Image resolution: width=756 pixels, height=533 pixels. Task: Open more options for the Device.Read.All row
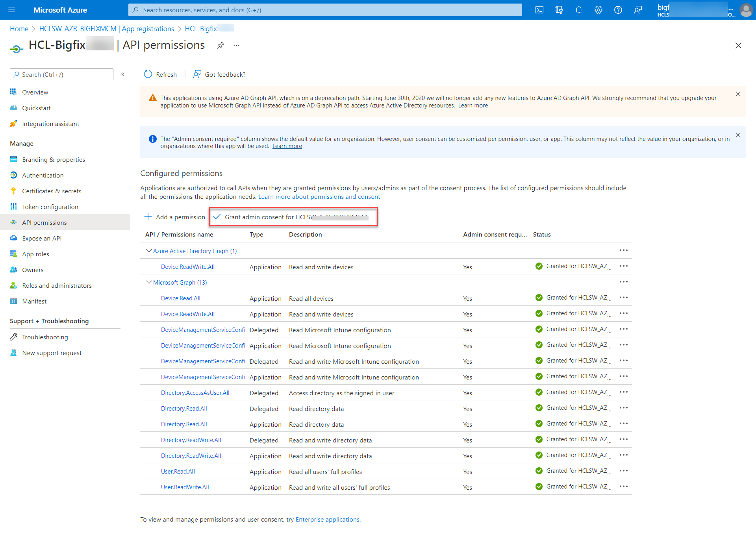(624, 298)
